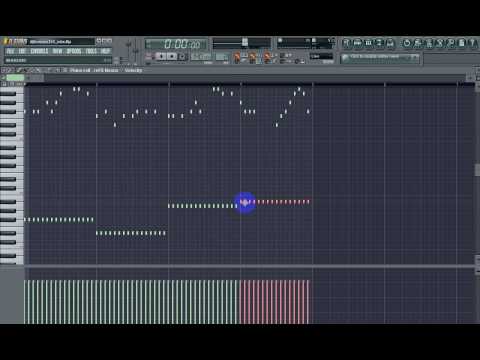Select the note under the blue cursor
The height and width of the screenshot is (360, 480).
(245, 202)
